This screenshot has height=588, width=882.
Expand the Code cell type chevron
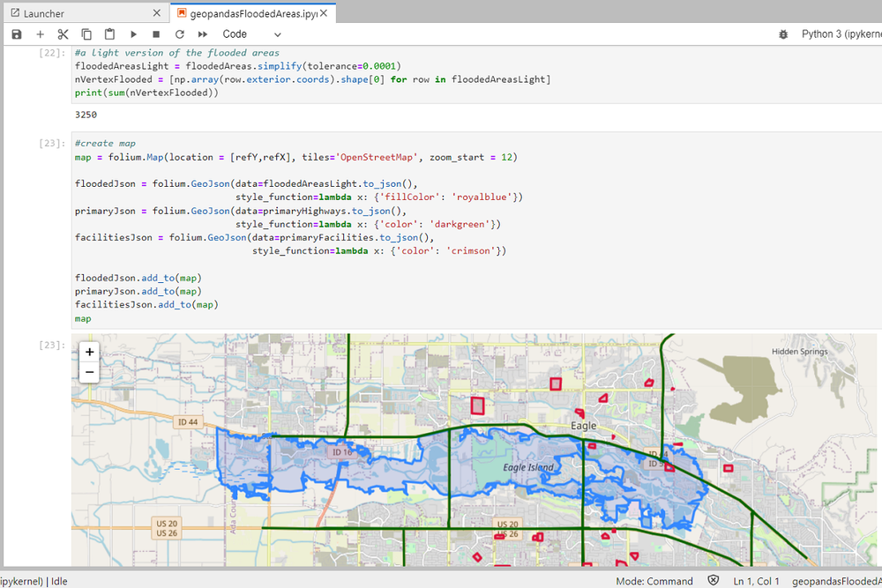(277, 33)
